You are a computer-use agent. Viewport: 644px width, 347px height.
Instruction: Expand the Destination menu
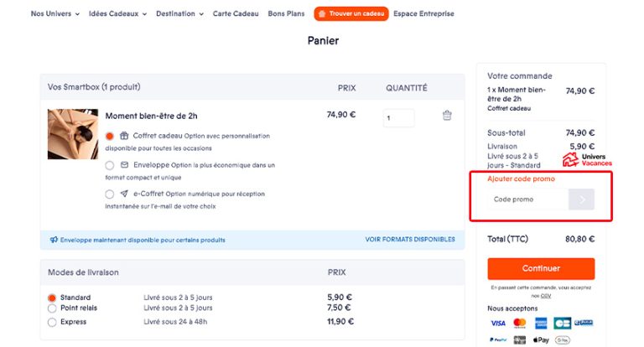tap(179, 14)
